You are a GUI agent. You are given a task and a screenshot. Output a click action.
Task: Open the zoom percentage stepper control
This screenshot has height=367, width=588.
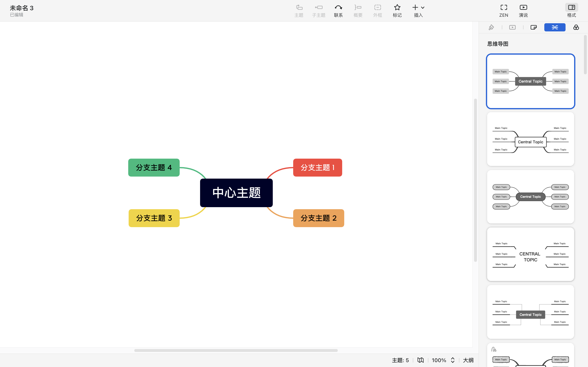[x=452, y=360]
